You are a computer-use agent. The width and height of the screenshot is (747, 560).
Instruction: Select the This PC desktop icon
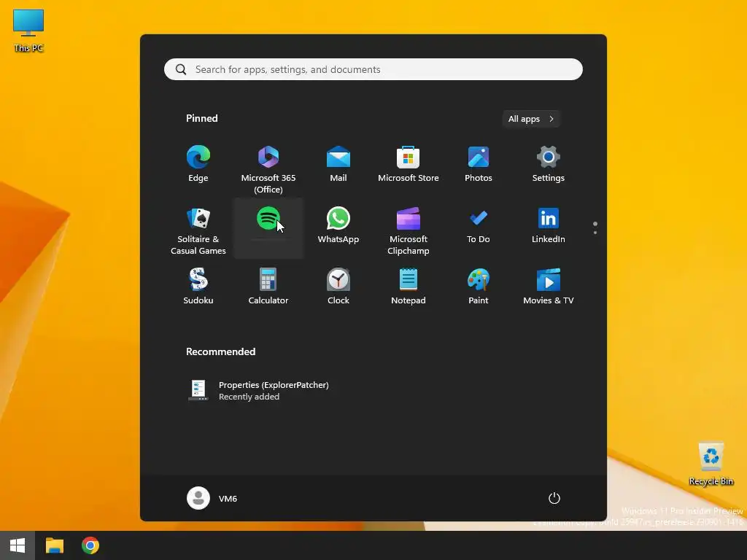click(x=28, y=31)
